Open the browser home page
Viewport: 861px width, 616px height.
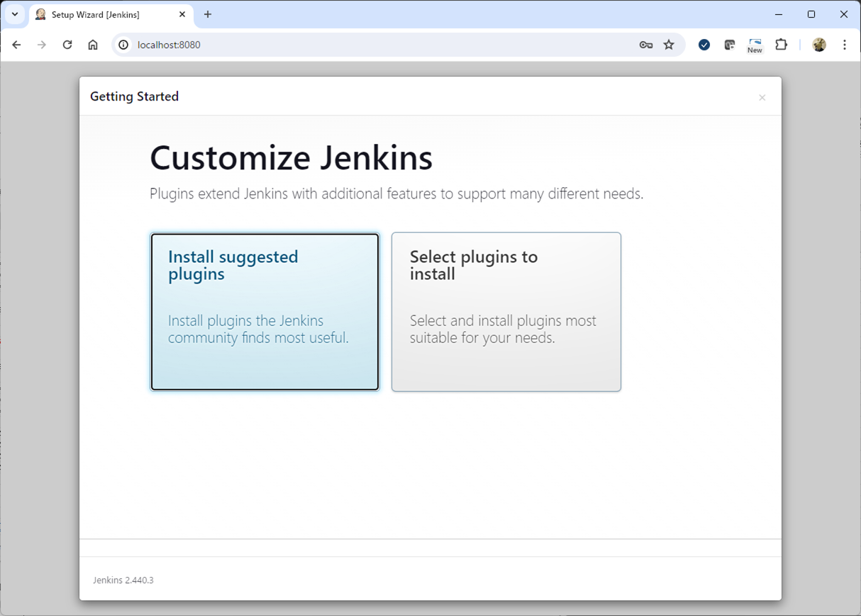[92, 44]
